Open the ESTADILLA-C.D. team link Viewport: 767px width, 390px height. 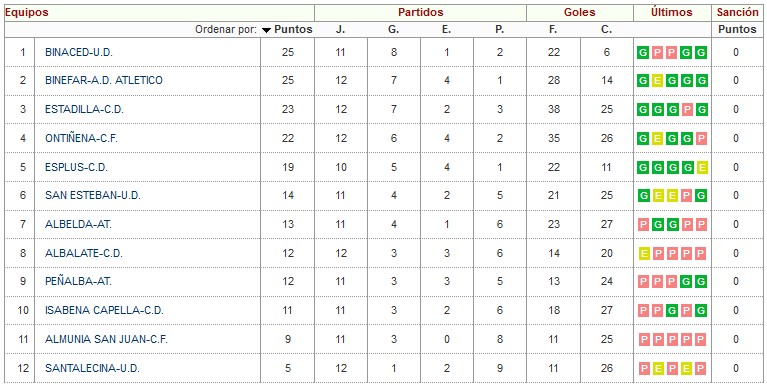[84, 110]
